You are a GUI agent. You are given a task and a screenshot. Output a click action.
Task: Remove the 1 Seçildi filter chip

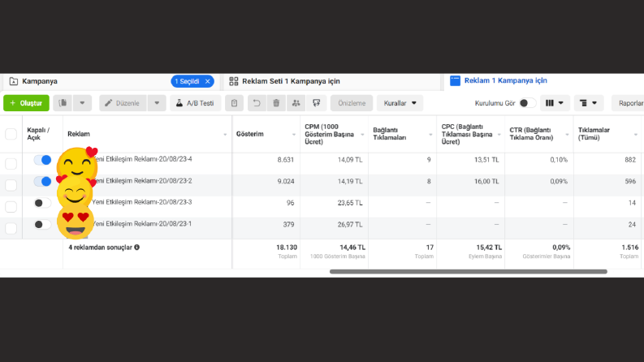click(208, 81)
